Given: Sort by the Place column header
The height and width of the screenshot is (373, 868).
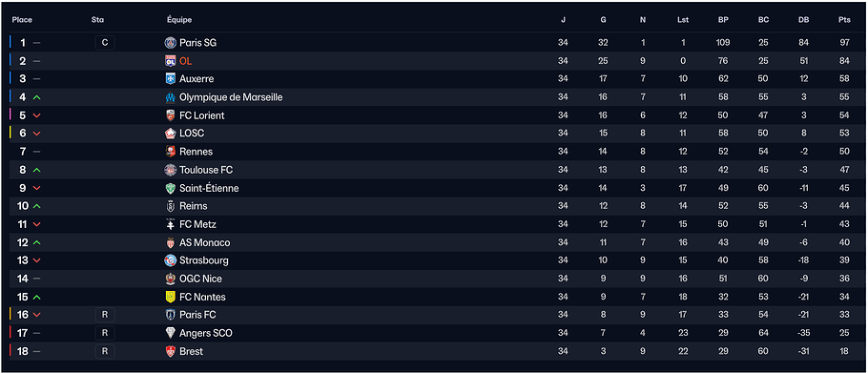Looking at the screenshot, I should pyautogui.click(x=22, y=20).
